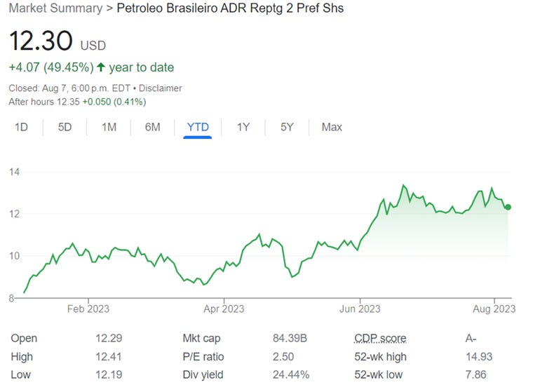
Task: Open the Max time range
Action: 332,127
